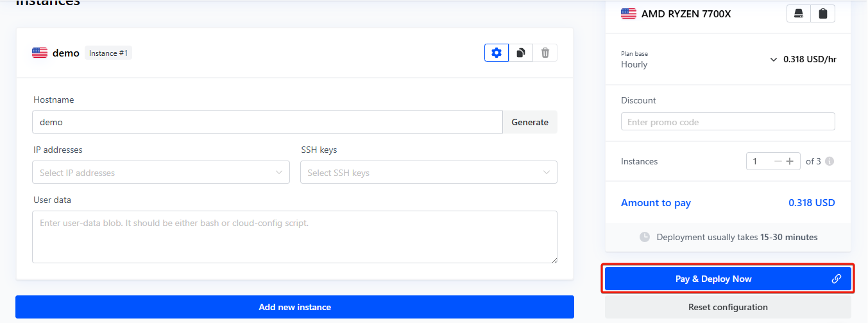Expand the Hourly plan base chevron
868x323 pixels.
(773, 60)
